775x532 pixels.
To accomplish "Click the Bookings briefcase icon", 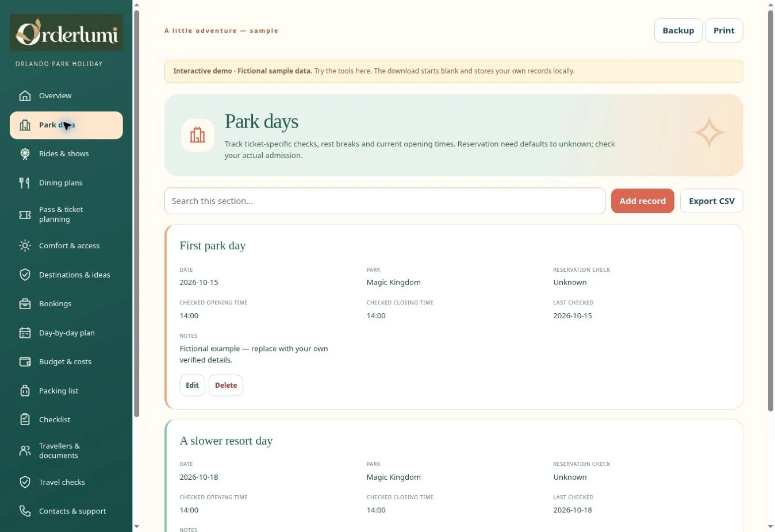I will coord(25,303).
